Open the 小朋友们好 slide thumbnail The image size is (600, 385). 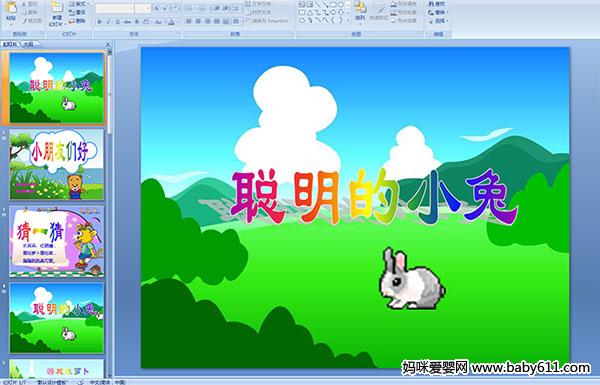[57, 164]
